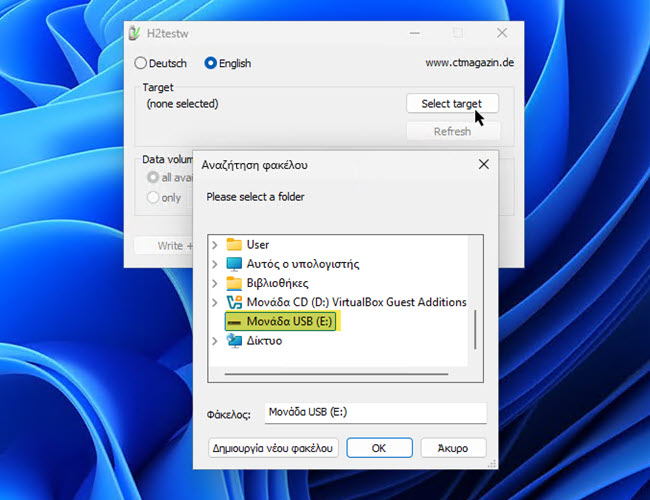Viewport: 650px width, 500px height.
Task: Click the This PC monitor icon
Action: point(234,264)
